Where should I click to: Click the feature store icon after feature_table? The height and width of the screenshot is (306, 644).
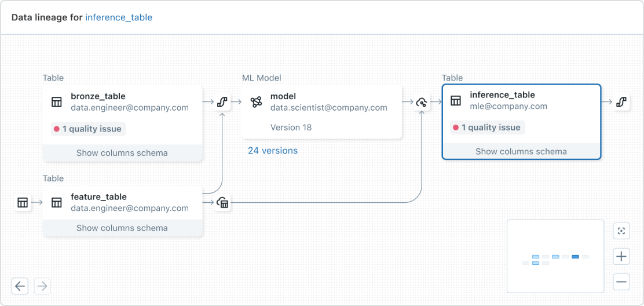222,203
